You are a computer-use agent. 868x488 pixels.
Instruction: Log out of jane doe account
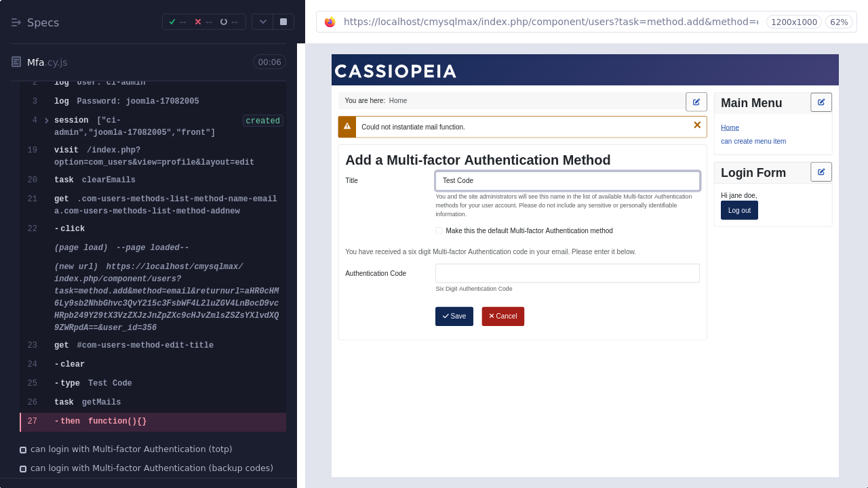(x=739, y=210)
